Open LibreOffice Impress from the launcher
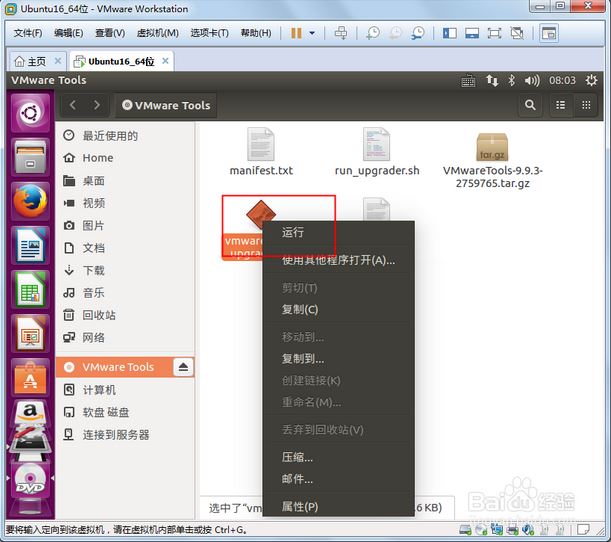Image resolution: width=611 pixels, height=542 pixels. tap(30, 334)
